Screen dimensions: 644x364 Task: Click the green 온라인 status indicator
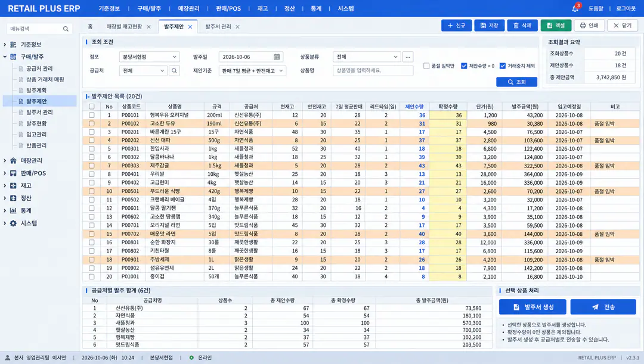[191, 357]
